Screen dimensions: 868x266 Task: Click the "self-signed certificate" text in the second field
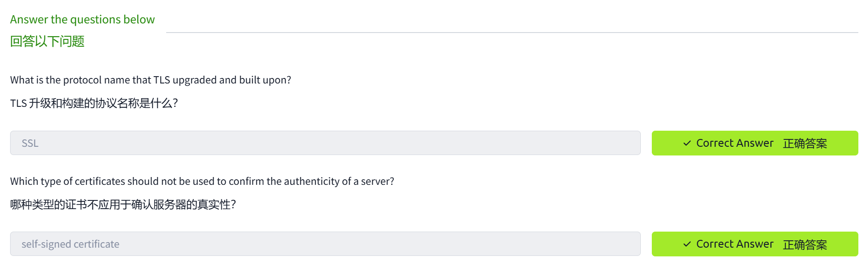[x=70, y=244]
